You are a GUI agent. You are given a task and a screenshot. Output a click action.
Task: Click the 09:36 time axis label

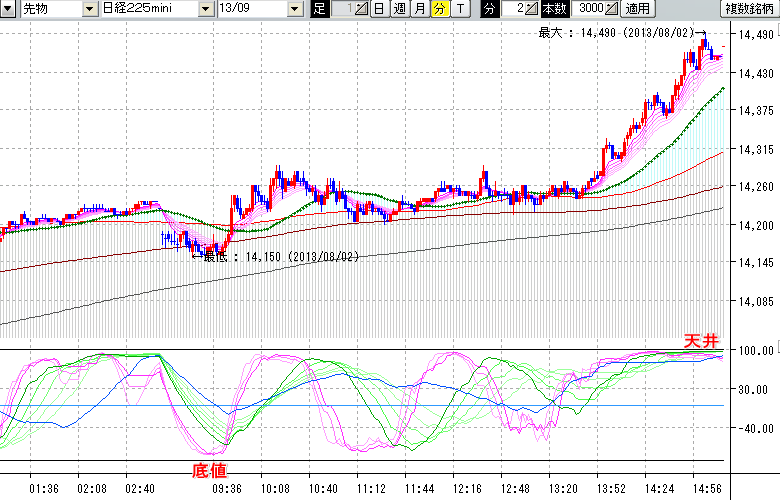pyautogui.click(x=226, y=490)
